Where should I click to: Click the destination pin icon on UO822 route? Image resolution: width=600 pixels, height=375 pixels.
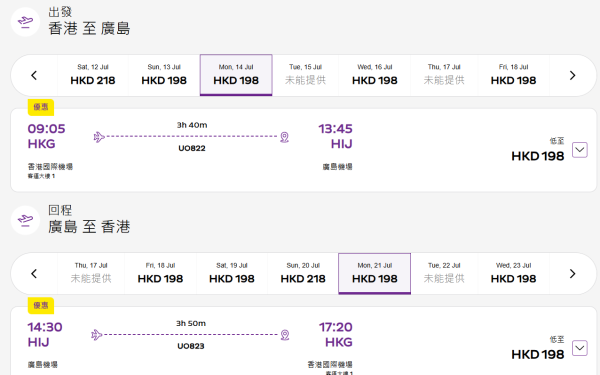284,137
